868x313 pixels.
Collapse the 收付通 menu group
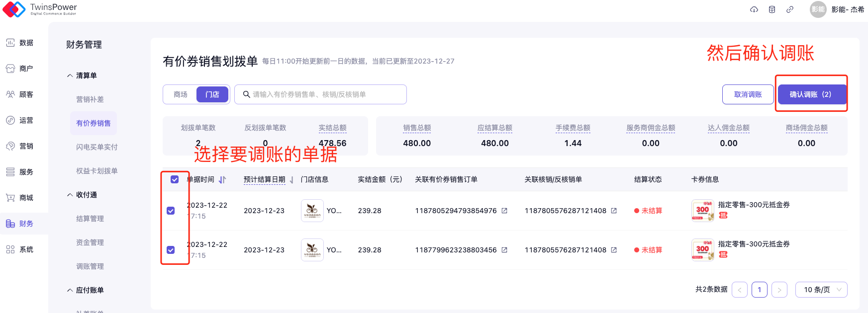(x=70, y=195)
